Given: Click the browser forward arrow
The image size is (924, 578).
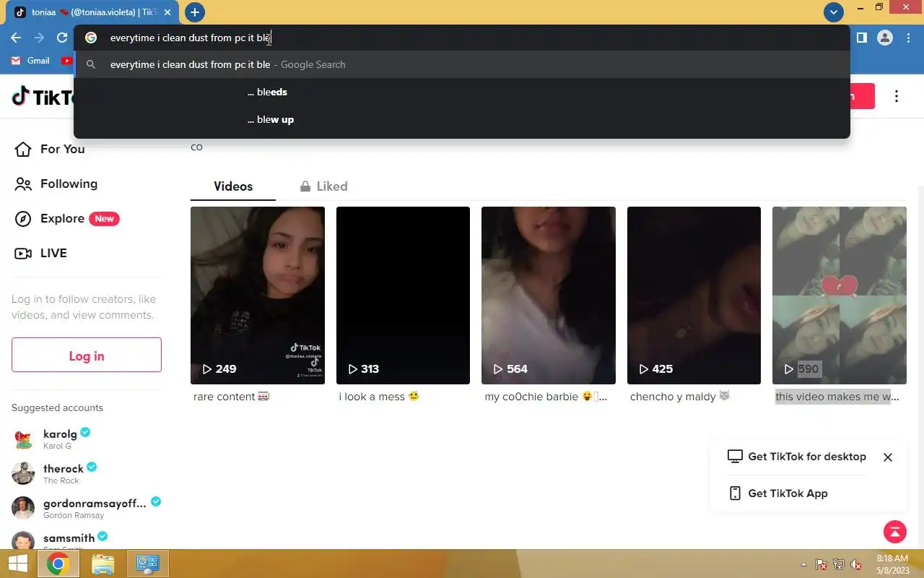Looking at the screenshot, I should [x=39, y=38].
